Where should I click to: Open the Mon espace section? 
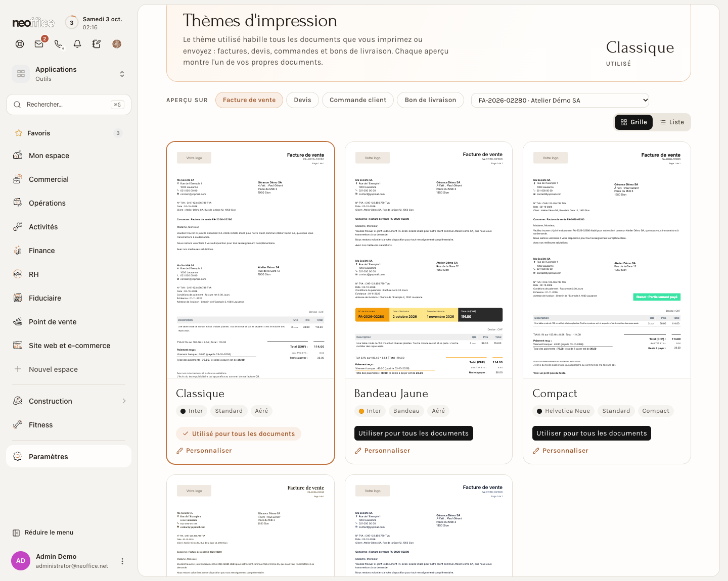click(69, 156)
